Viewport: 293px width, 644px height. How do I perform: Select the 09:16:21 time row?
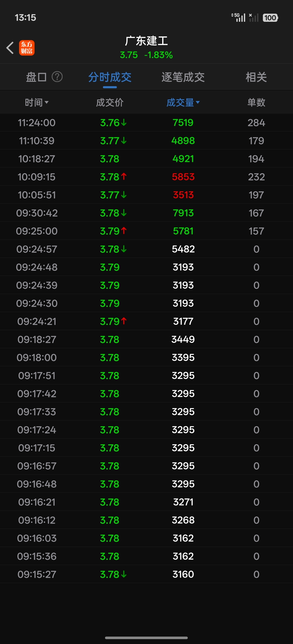pos(146,502)
